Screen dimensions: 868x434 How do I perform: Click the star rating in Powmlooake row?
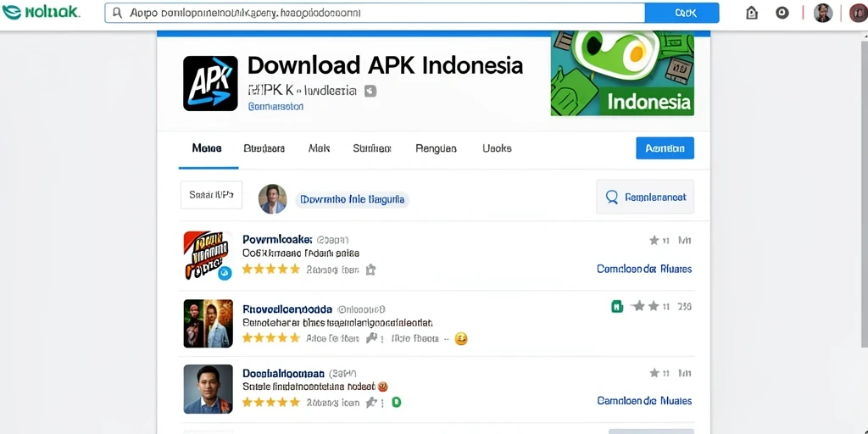[x=271, y=270]
